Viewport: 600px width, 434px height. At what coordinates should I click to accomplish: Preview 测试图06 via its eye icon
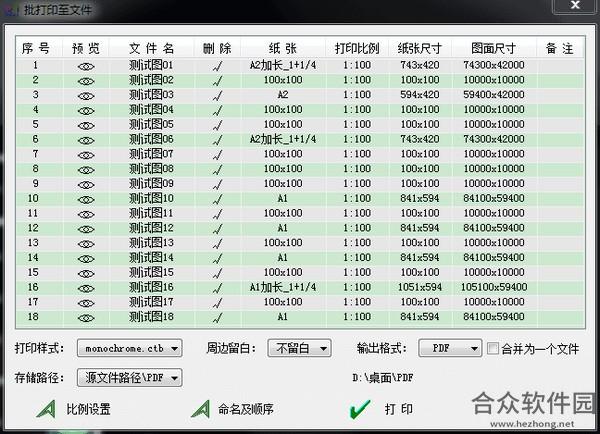click(x=86, y=140)
